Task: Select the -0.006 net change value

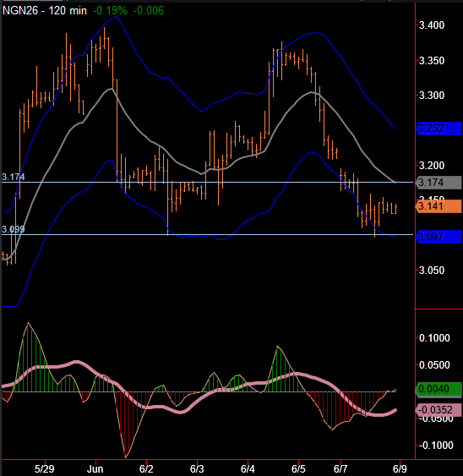Action: point(149,11)
